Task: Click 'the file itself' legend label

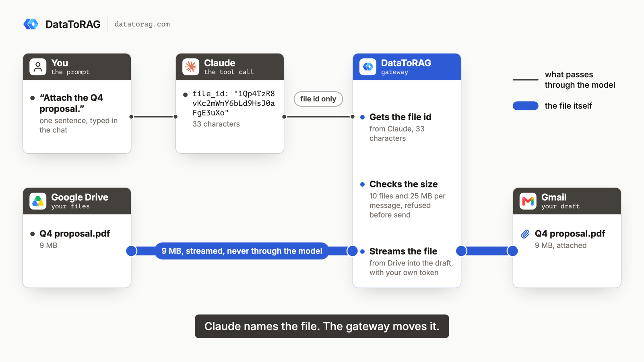Action: pyautogui.click(x=568, y=106)
